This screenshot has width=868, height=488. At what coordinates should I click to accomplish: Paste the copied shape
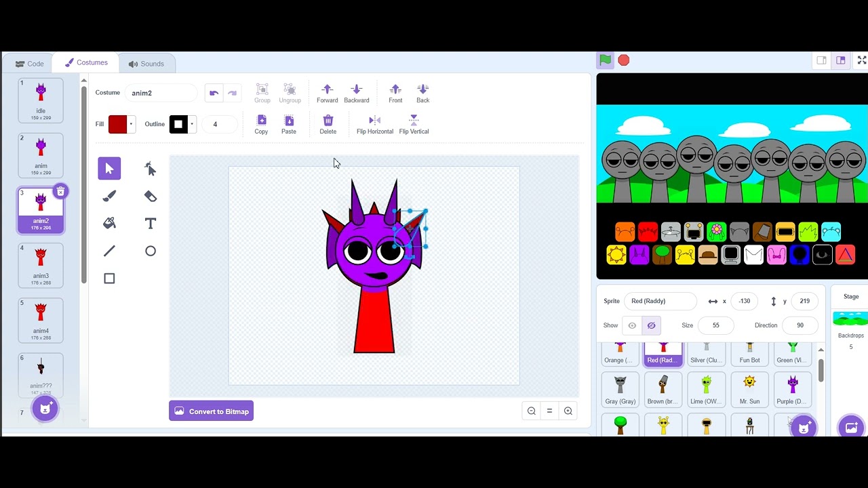point(289,125)
